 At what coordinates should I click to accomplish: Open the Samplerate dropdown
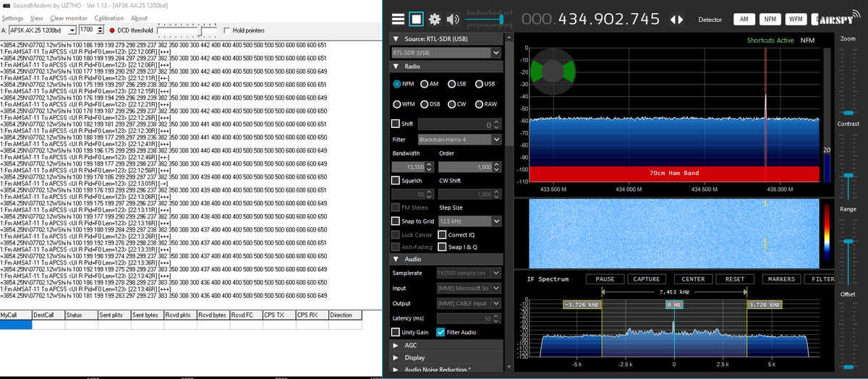pyautogui.click(x=469, y=273)
